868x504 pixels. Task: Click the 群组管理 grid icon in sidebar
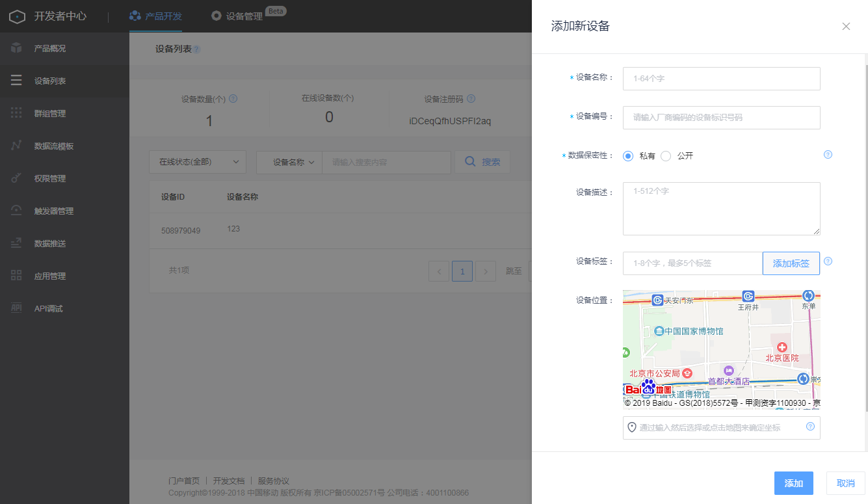(16, 113)
